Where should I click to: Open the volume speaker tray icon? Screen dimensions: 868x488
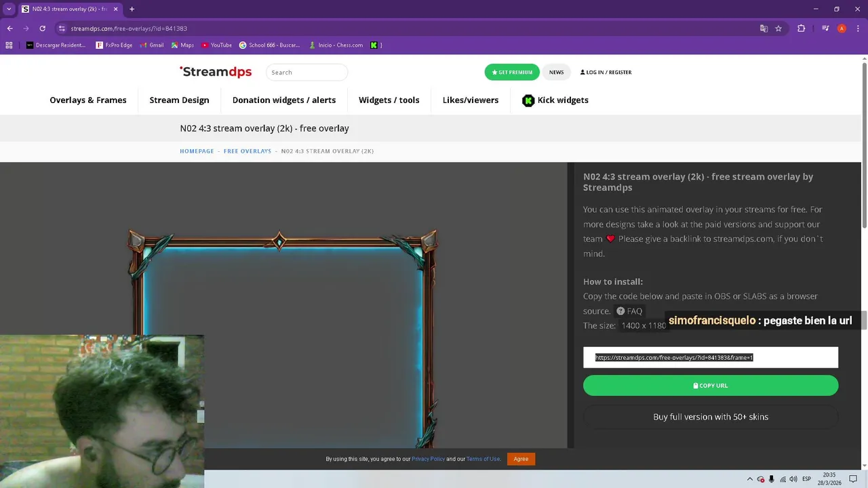(794, 479)
